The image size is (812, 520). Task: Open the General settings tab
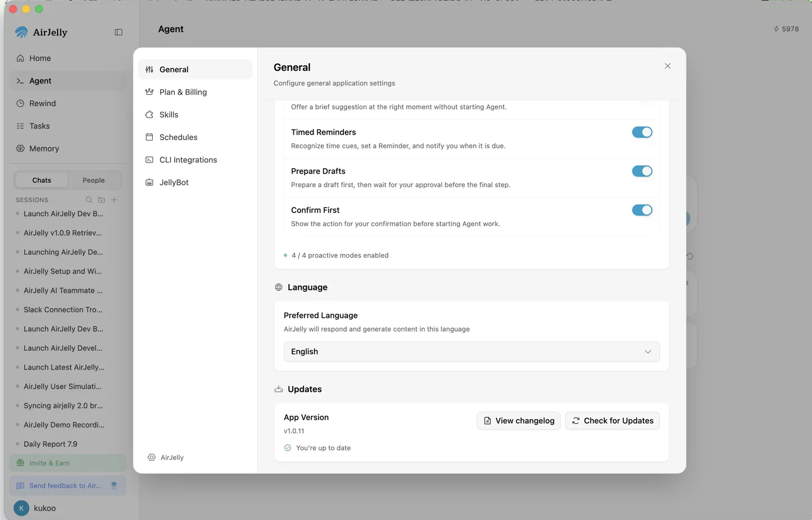(x=195, y=69)
